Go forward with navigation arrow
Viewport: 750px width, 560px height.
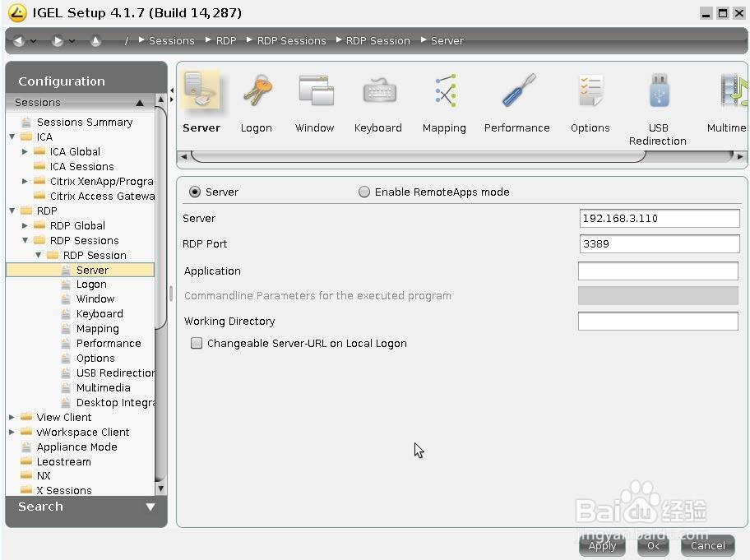(x=58, y=41)
